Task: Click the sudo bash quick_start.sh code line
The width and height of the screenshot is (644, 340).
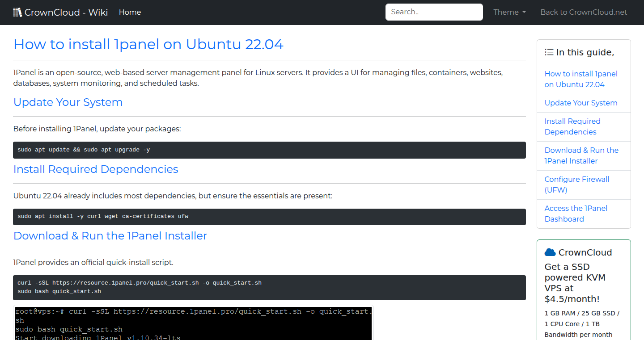Action: (59, 291)
